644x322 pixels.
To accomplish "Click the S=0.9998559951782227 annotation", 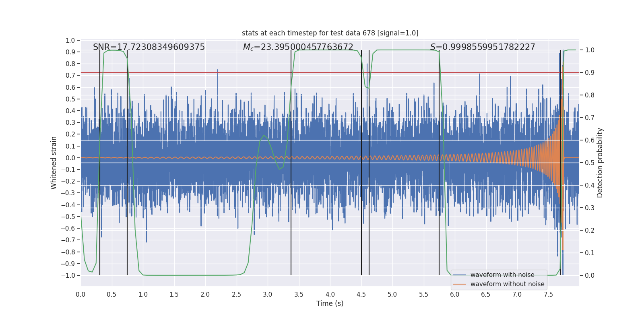I will (x=483, y=47).
